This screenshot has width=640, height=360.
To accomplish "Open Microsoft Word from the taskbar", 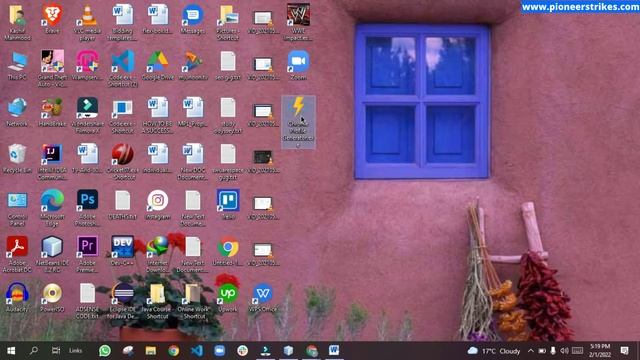I will (x=334, y=351).
